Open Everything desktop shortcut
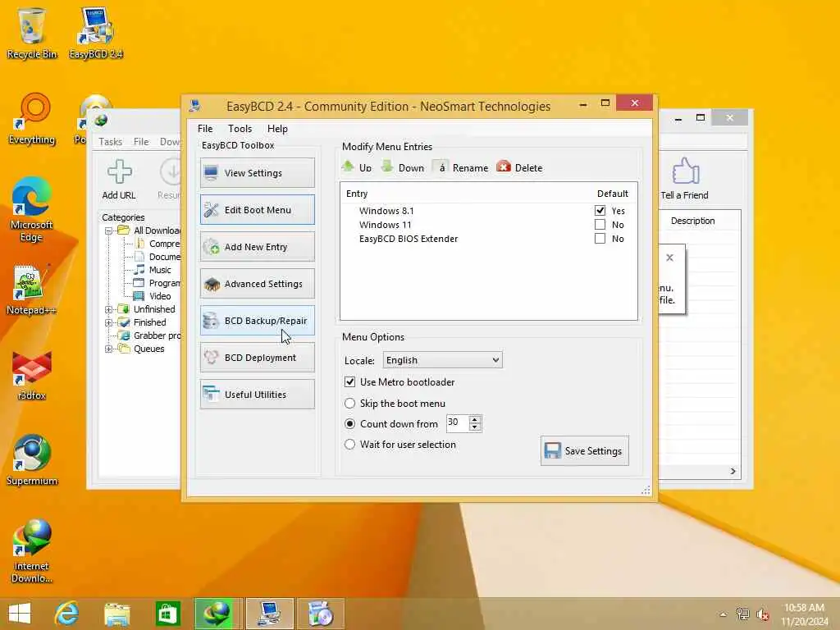840x630 pixels. 32,119
